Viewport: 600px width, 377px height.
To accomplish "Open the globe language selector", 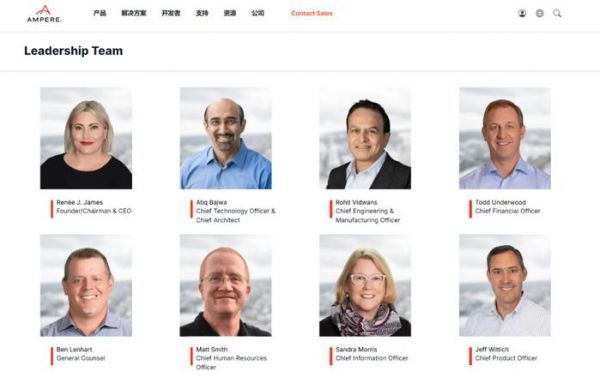I will (540, 13).
